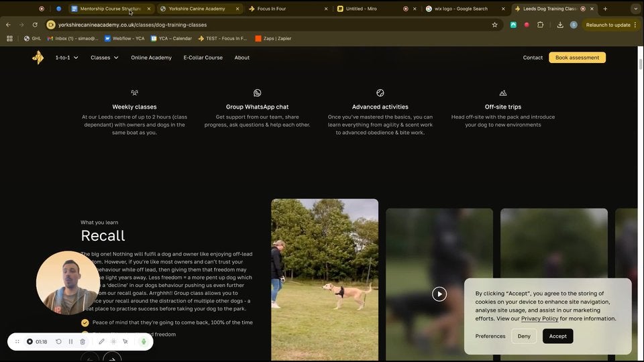Open Online Academy in site navigation

coord(151,58)
